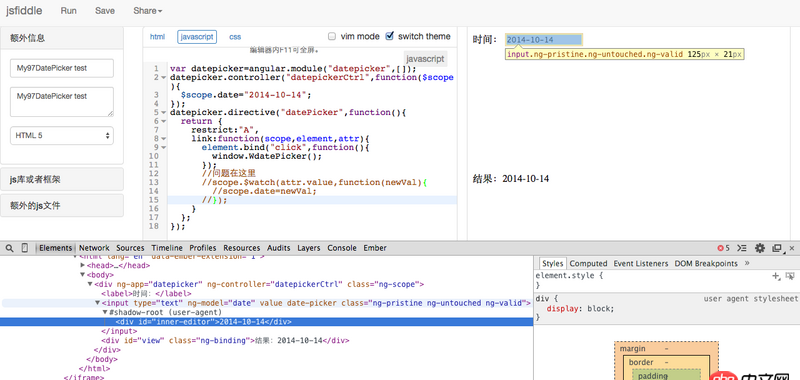Toggle element state pin icon in Styles
800x380 pixels.
(x=790, y=276)
